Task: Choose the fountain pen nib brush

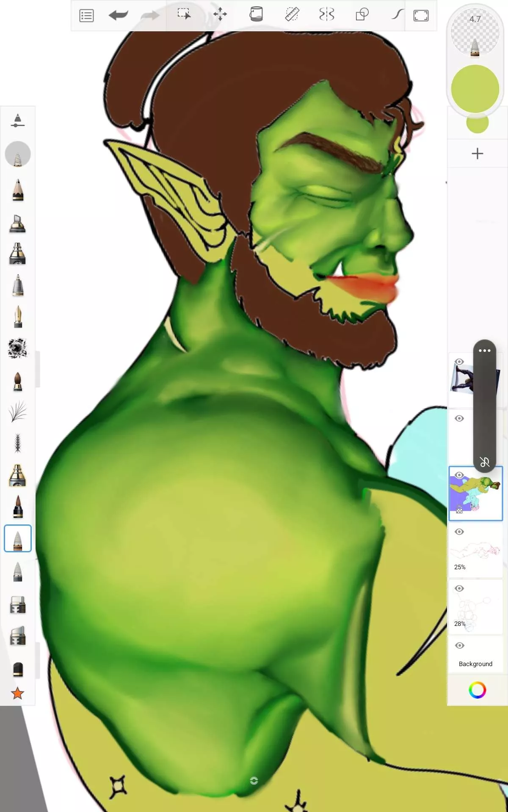Action: (18, 317)
